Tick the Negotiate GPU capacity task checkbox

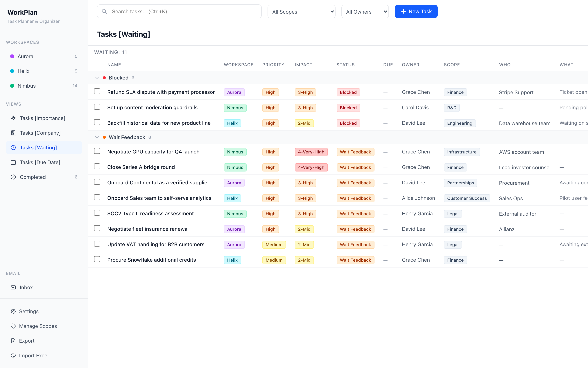pyautogui.click(x=97, y=151)
